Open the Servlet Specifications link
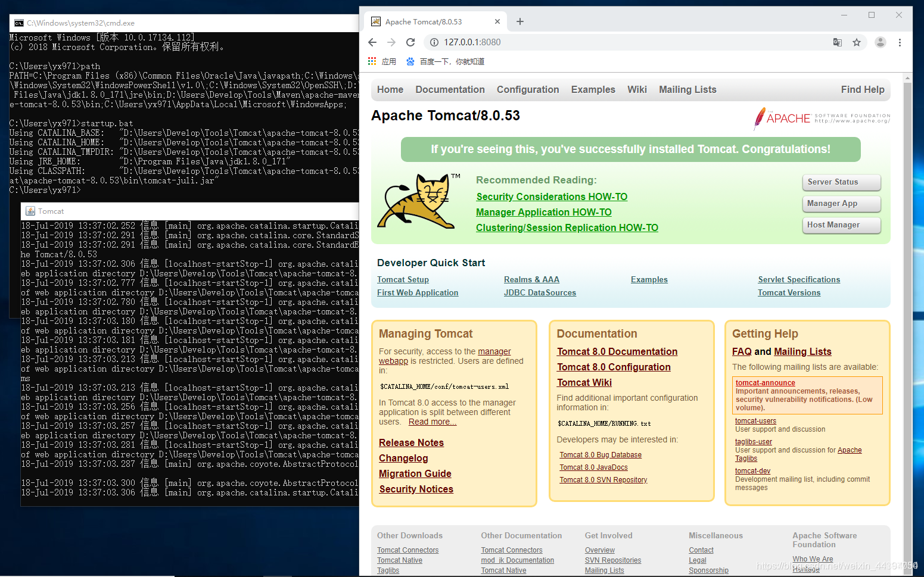Image resolution: width=924 pixels, height=577 pixels. click(799, 279)
